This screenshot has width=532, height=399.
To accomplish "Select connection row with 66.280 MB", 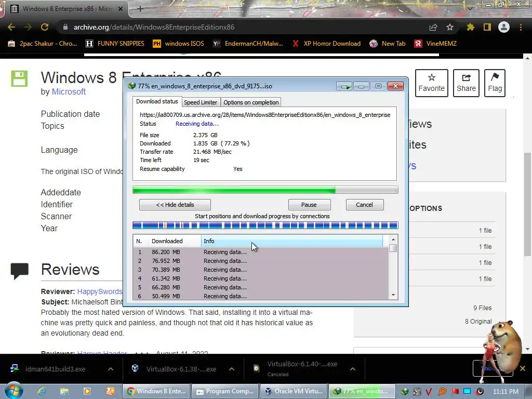I will pyautogui.click(x=261, y=287).
